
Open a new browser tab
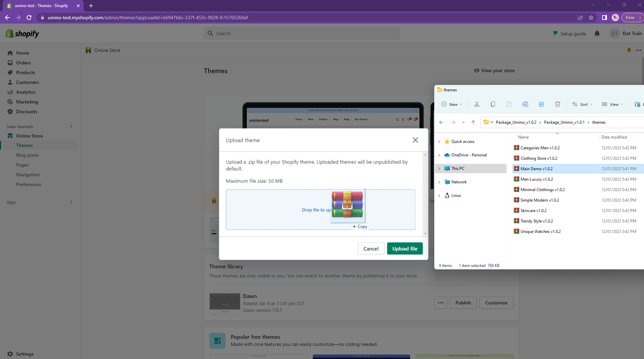tap(91, 6)
